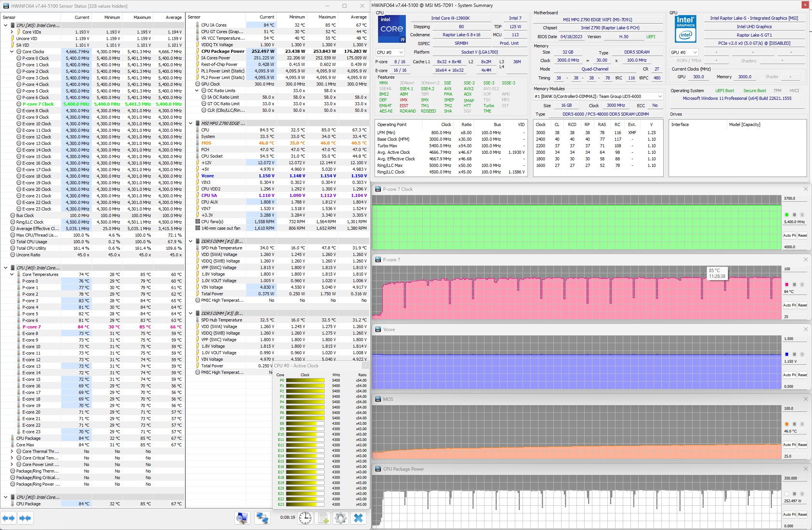Image resolution: width=812 pixels, height=530 pixels.
Task: Click the orange color swatch of MOS graph
Action: 787,424
